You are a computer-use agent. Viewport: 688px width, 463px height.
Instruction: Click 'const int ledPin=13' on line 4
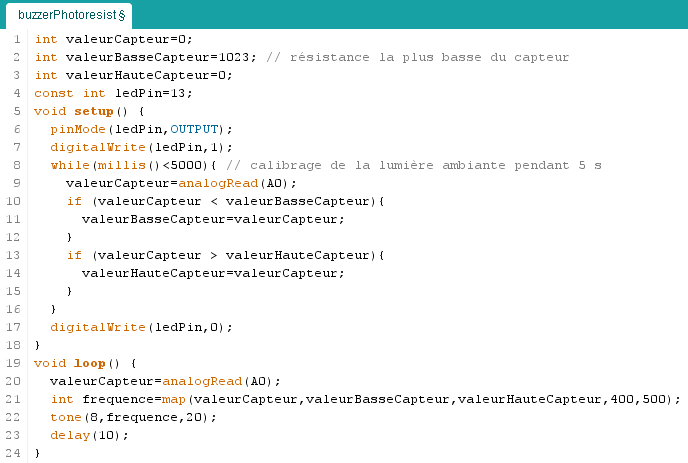point(113,93)
